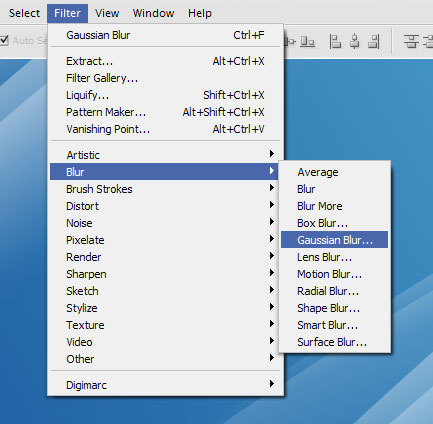Open the Help menu

click(x=200, y=13)
